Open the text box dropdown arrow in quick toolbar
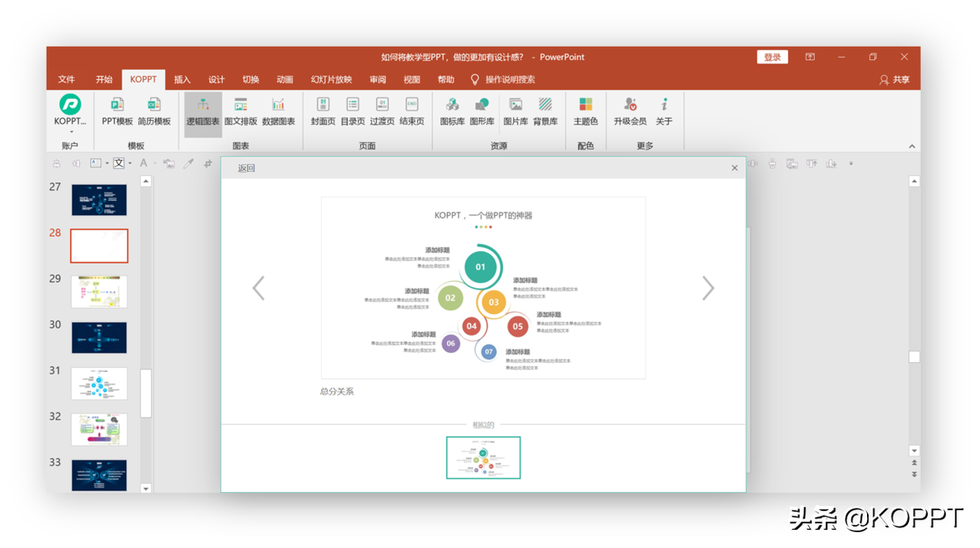This screenshot has width=980, height=548. point(107,163)
